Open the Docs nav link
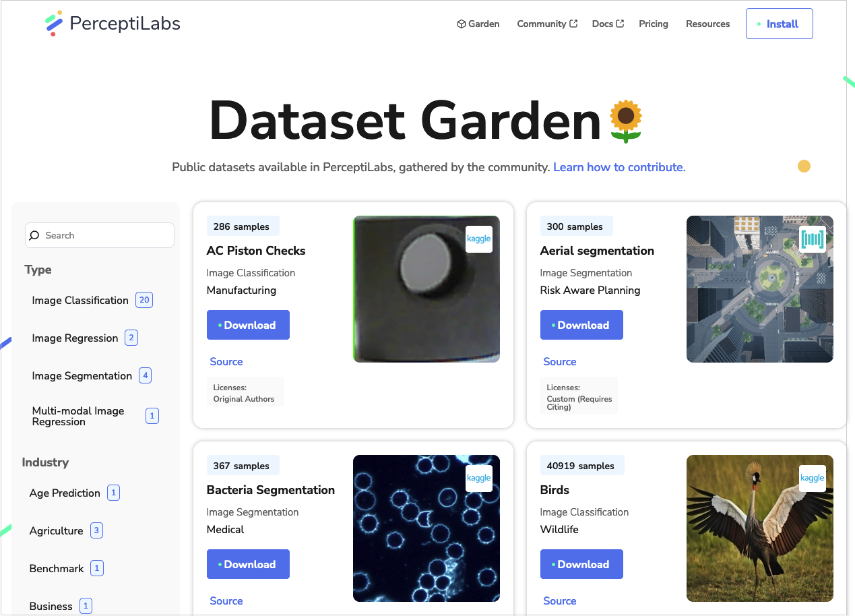Screen dimensions: 855x616 tap(608, 24)
